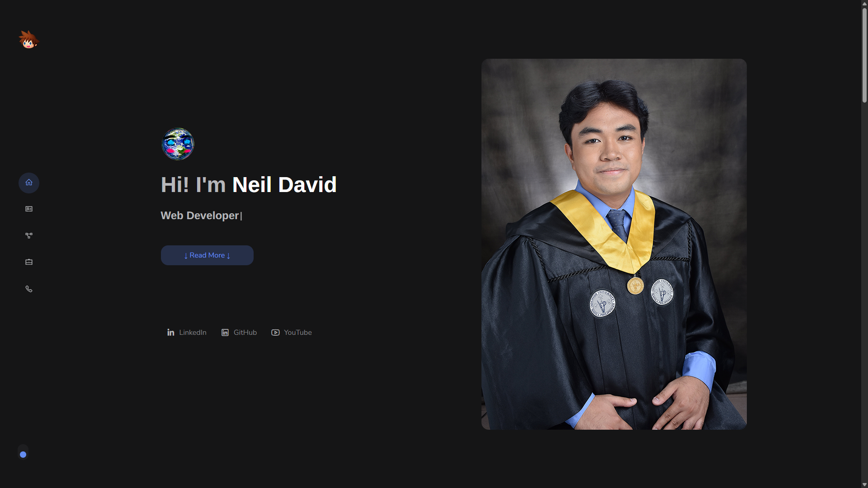Click the graduation portrait photo
The image size is (868, 488).
(x=614, y=244)
